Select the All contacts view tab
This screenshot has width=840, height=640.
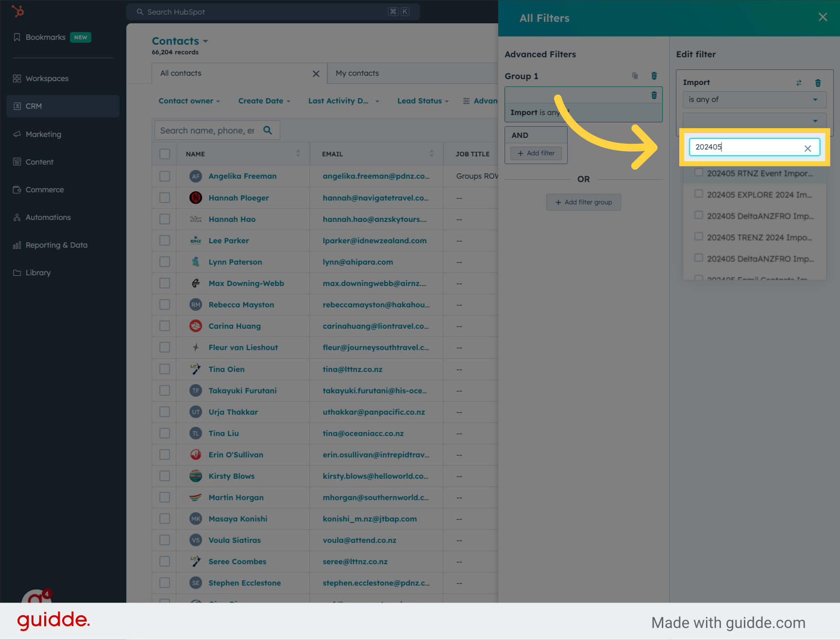tap(180, 73)
